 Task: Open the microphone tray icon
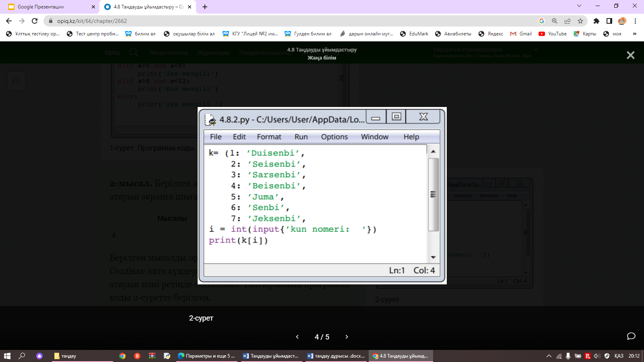tap(568, 356)
